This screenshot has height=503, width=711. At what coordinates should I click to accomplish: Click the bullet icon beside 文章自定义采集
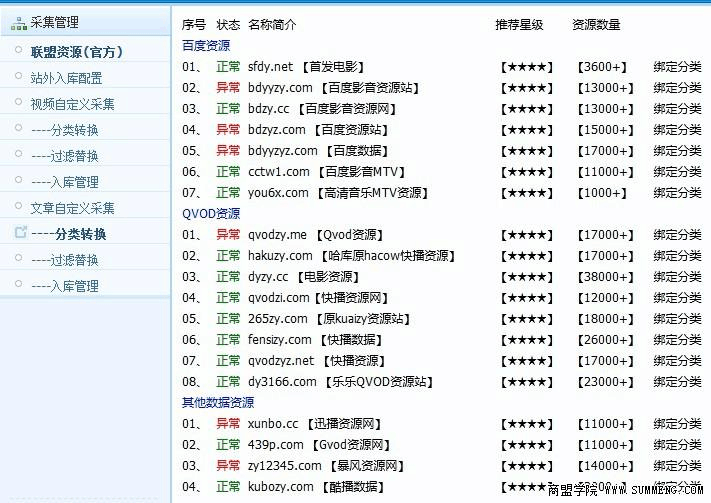19,207
